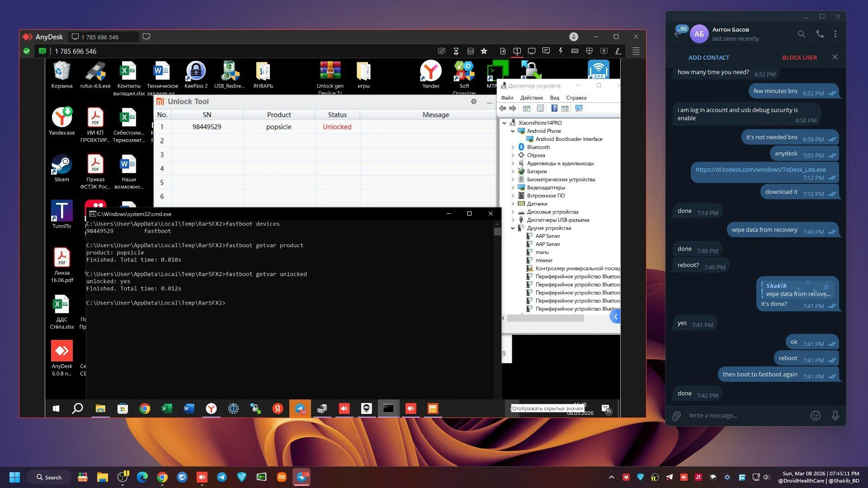Image resolution: width=868 pixels, height=488 pixels.
Task: Dismiss the add contact bar in Telegram
Action: coord(835,57)
